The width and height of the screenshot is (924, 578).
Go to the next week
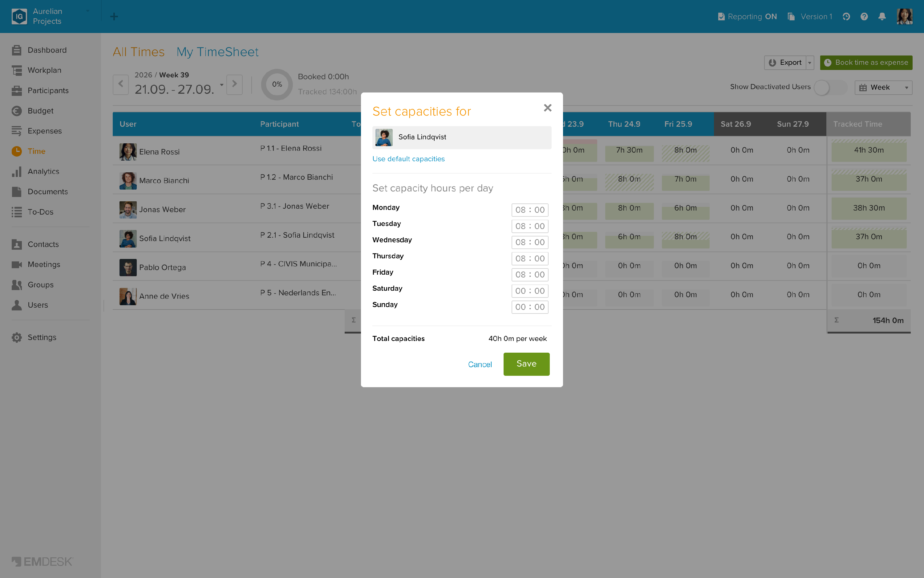pyautogui.click(x=234, y=84)
